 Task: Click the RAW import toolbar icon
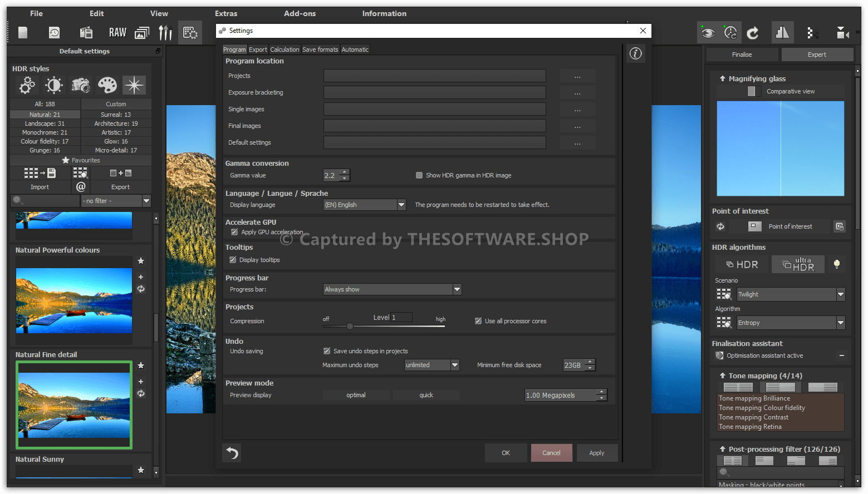pyautogui.click(x=117, y=33)
